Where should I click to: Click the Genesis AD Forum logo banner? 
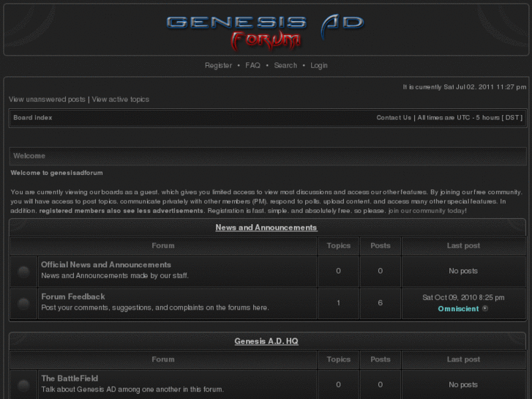266,32
